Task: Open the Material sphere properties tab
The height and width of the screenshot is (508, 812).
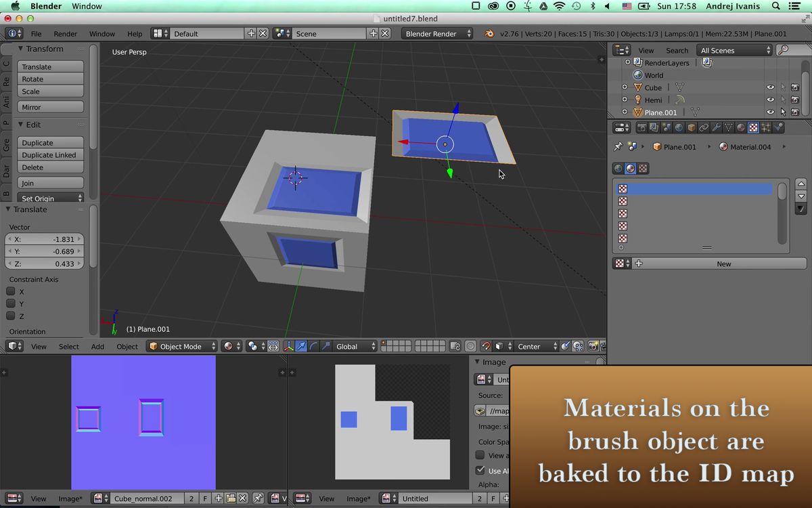Action: tap(741, 127)
